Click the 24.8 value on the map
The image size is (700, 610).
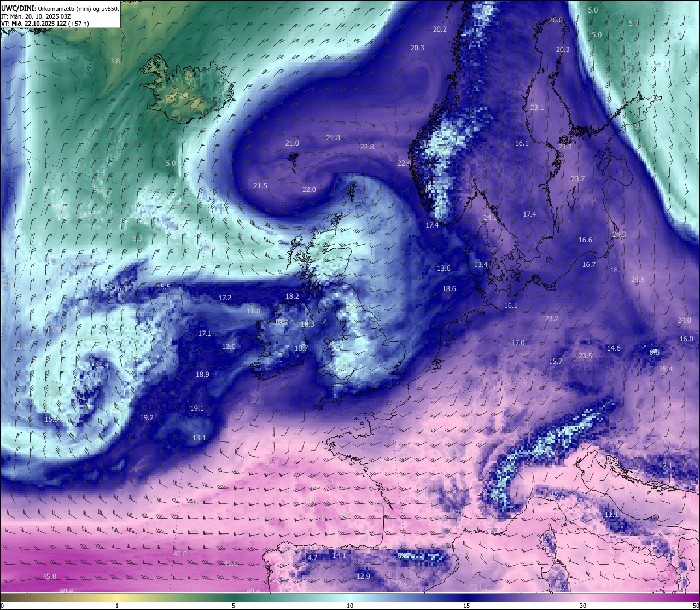click(638, 280)
